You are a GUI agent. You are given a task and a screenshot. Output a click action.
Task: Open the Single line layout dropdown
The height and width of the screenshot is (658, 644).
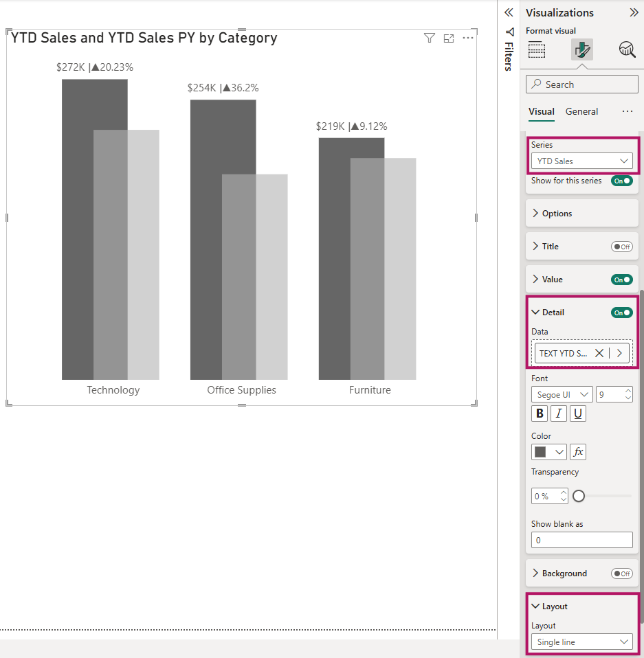582,642
